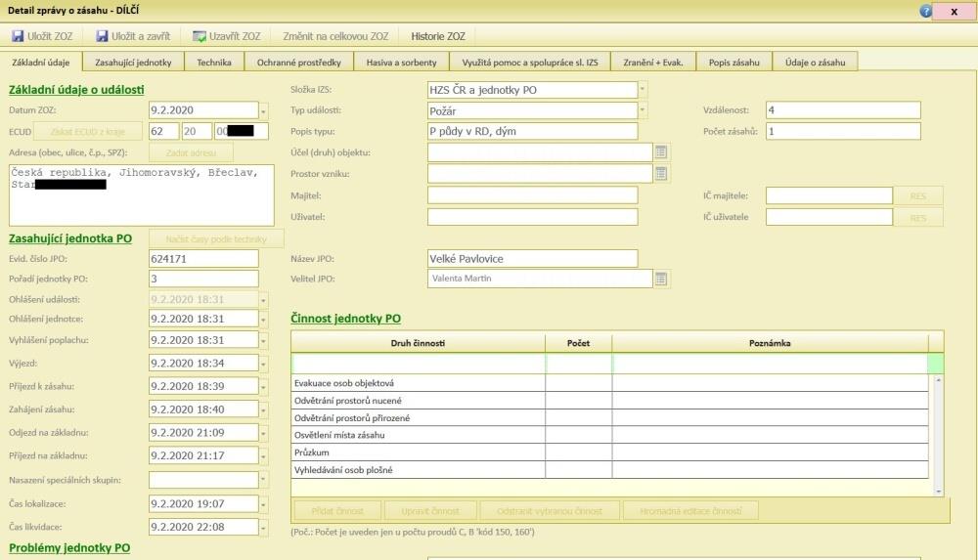
Task: Open the Výjezd time dropdown arrow
Action: (x=263, y=364)
